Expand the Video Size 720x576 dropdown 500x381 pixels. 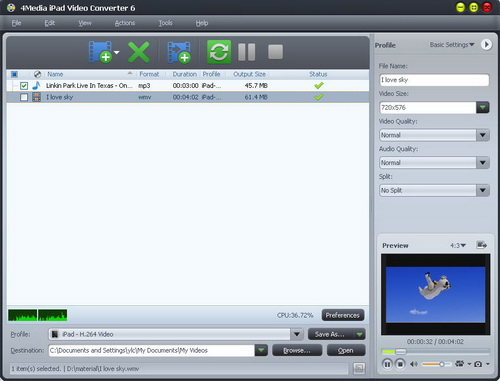coord(482,107)
